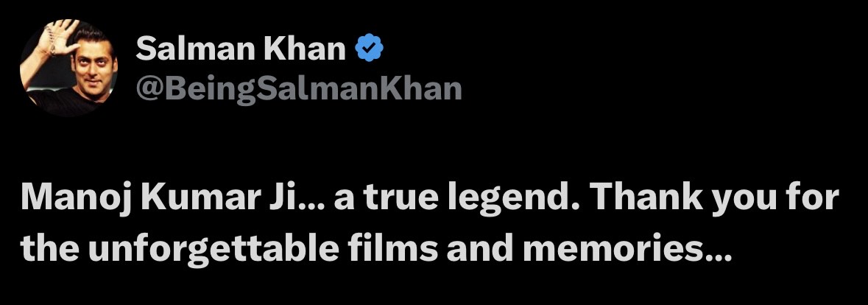
Task: Open the @BeingSalmanKhan handle link
Action: (x=299, y=88)
